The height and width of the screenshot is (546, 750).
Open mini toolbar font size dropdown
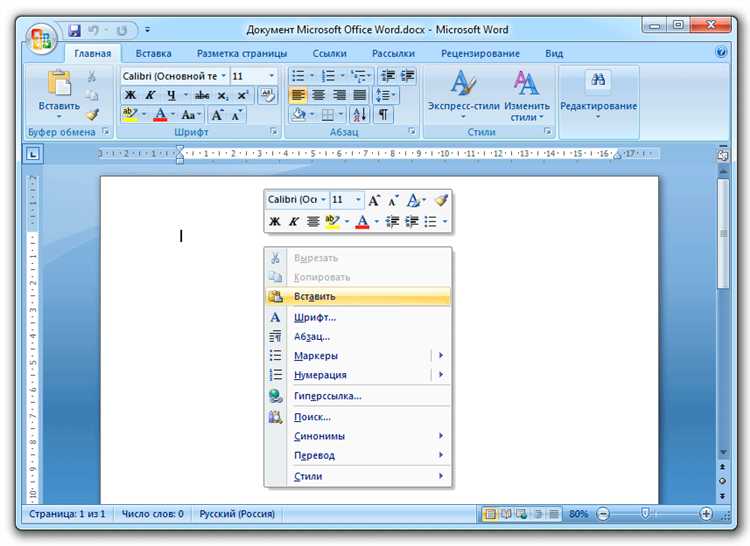(358, 200)
